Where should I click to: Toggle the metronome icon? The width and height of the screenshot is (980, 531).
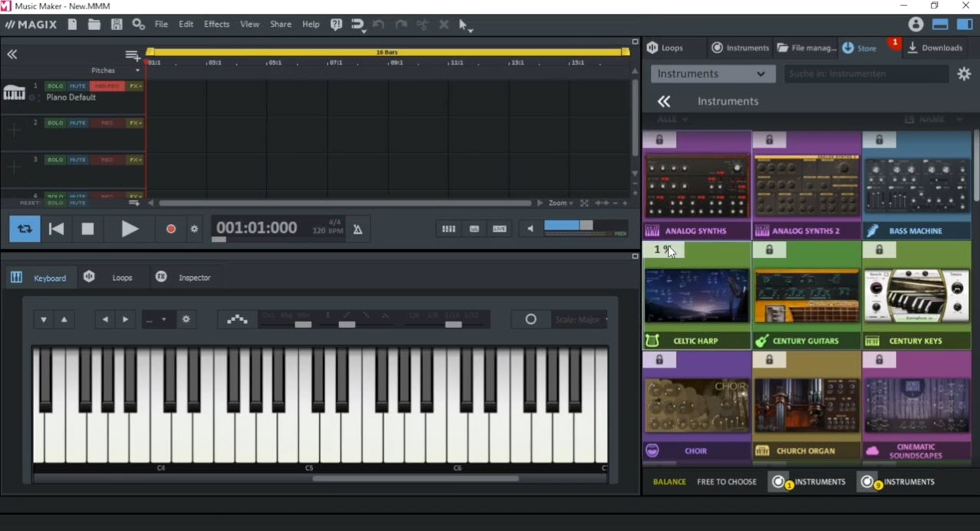(358, 229)
